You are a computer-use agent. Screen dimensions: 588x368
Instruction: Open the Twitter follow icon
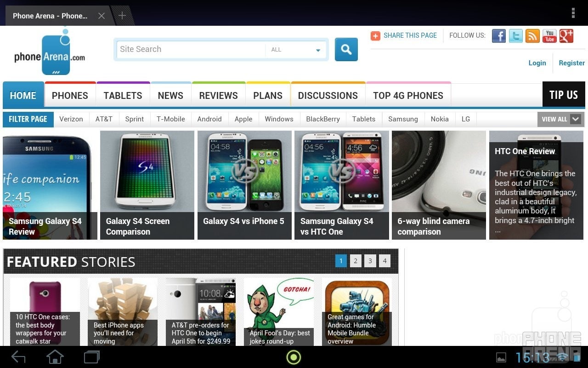click(x=515, y=36)
